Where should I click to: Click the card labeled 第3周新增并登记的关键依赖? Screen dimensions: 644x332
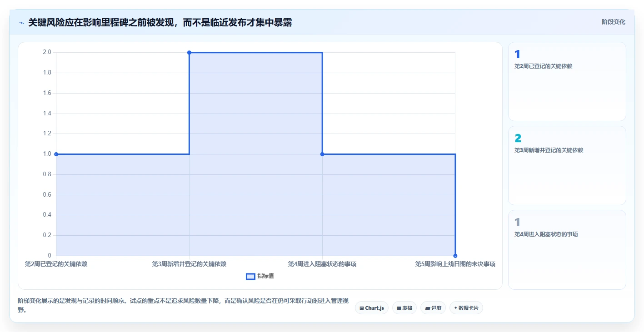coord(567,165)
